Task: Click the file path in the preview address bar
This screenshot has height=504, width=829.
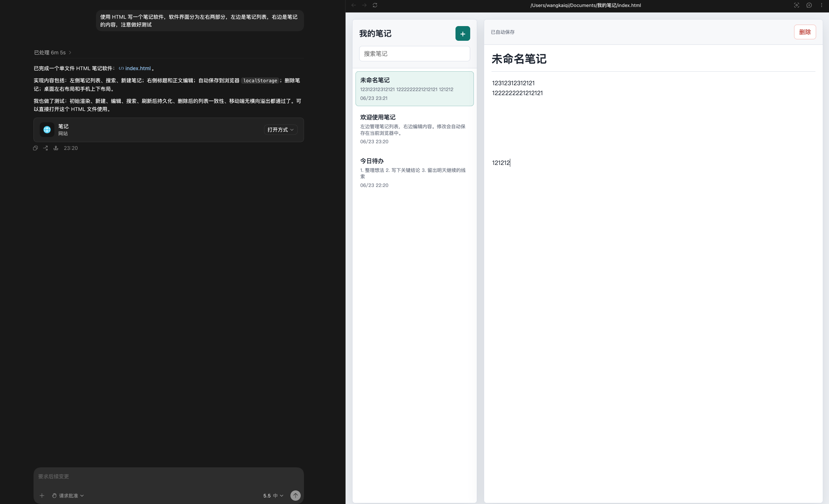Action: coord(585,5)
